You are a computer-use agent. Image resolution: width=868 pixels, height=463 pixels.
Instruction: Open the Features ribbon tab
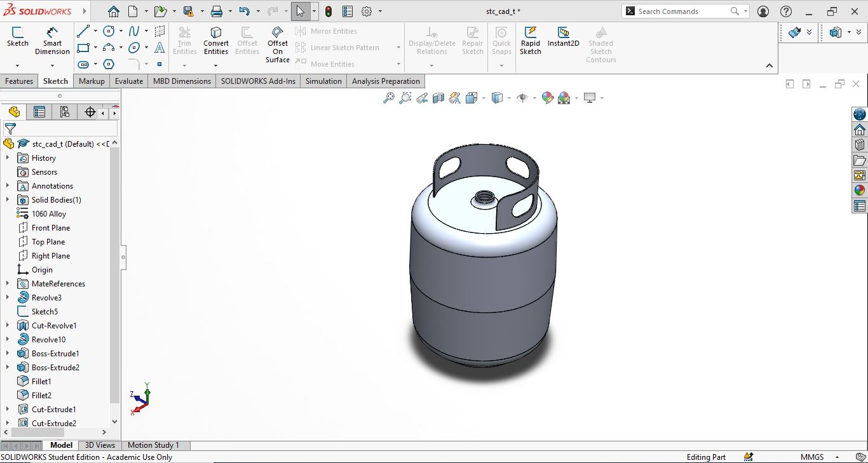19,81
